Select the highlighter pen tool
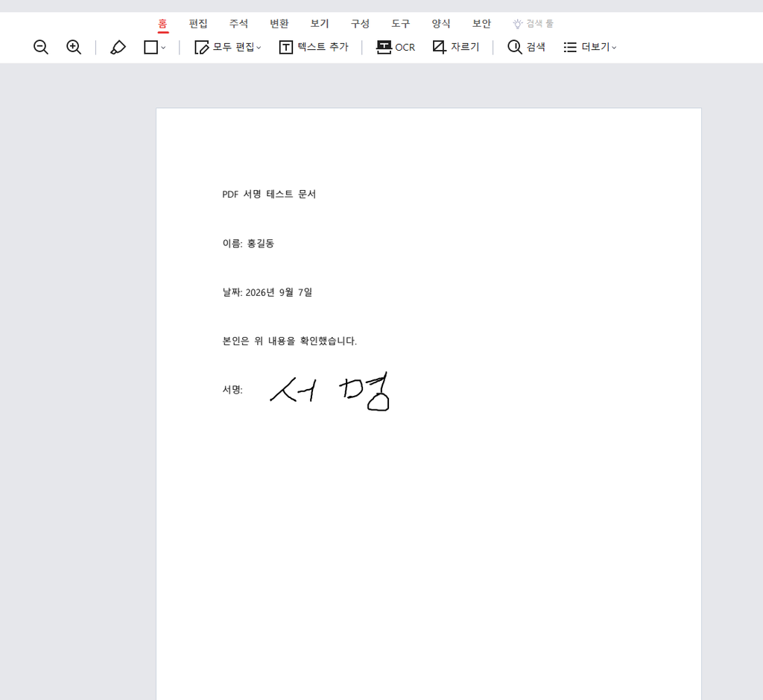763x700 pixels. tap(118, 47)
